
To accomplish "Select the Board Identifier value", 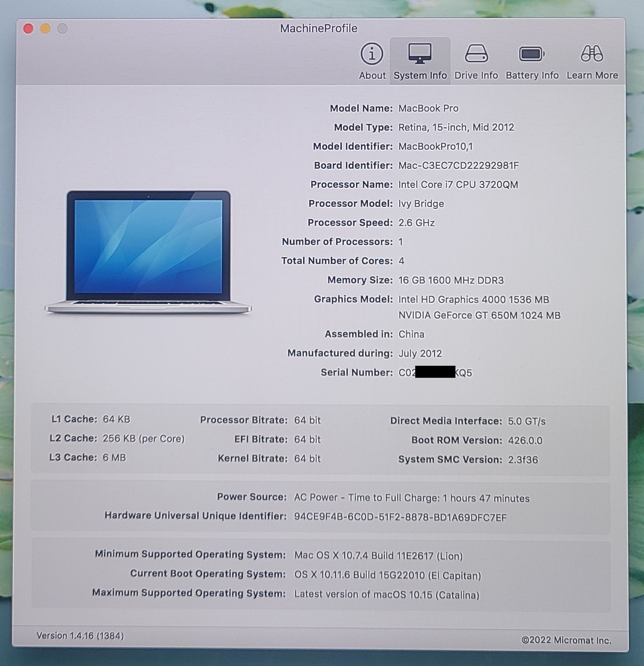I will click(x=458, y=165).
